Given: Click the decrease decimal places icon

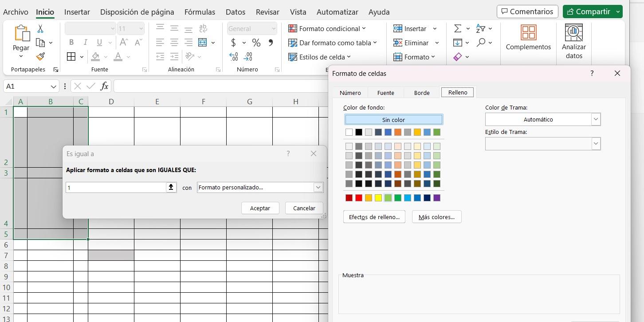Looking at the screenshot, I should click(x=248, y=56).
